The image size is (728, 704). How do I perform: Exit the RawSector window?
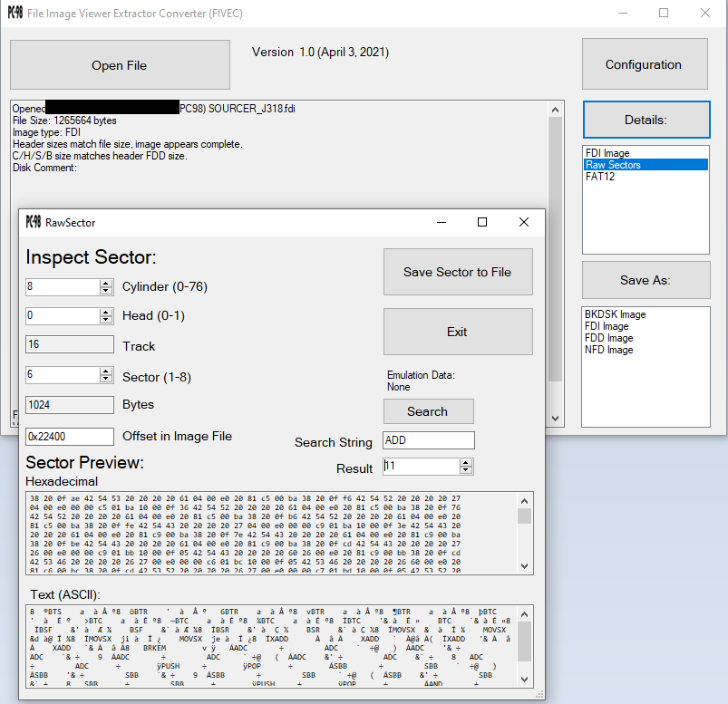click(458, 332)
